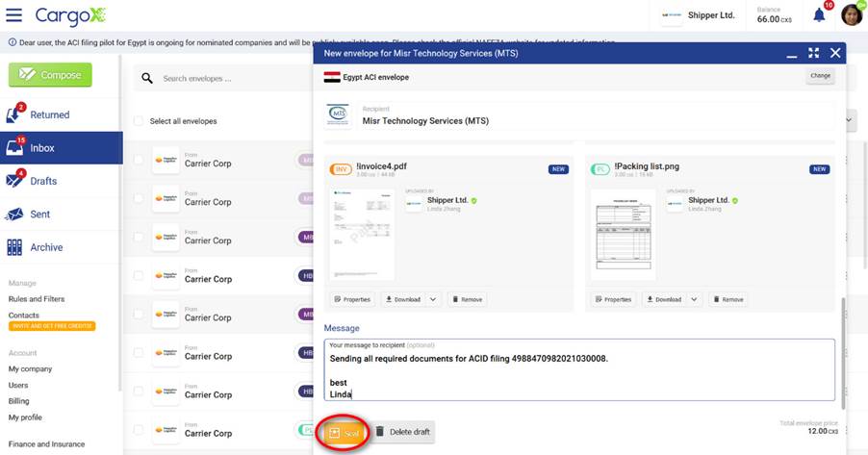Open Properties of Packing list.png
Image resolution: width=868 pixels, height=455 pixels.
(x=613, y=299)
